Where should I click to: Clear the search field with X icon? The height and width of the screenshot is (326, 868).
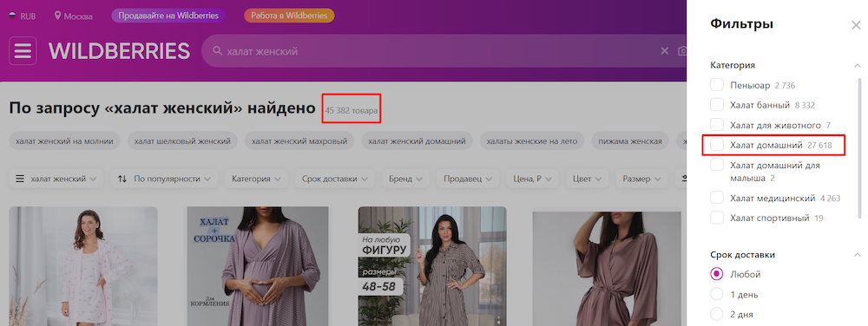[x=665, y=51]
